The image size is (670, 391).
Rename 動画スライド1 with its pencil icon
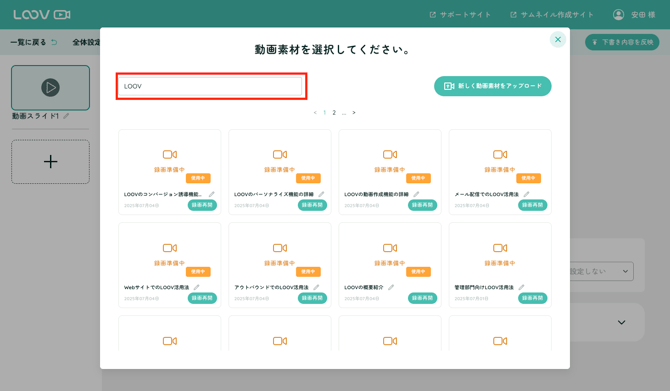tap(66, 116)
